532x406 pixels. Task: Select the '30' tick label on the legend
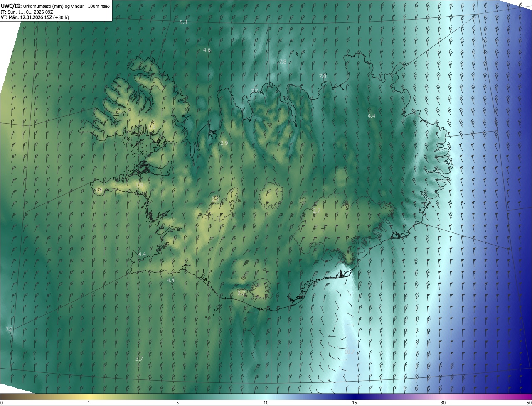point(443,403)
